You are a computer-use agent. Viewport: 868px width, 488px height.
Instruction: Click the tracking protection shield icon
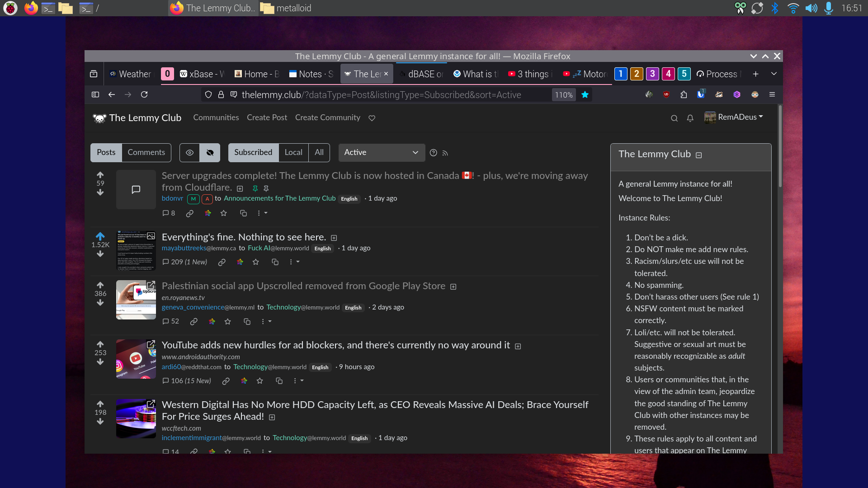pyautogui.click(x=208, y=94)
